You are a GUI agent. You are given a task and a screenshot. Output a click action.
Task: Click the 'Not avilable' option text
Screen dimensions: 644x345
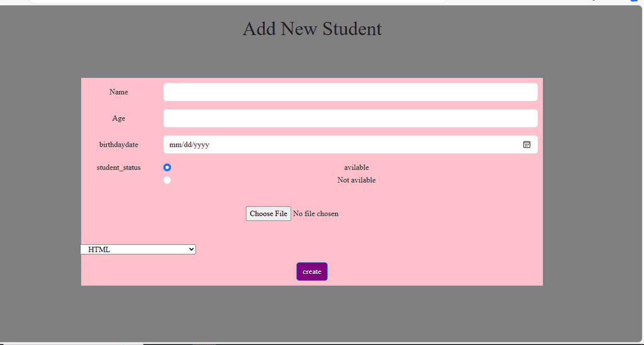[357, 180]
